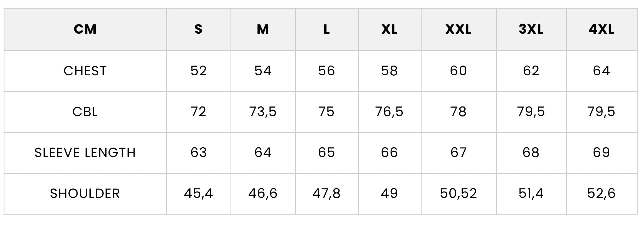Select the 4XL size column header
Screen dimensions: 644x236
click(601, 29)
